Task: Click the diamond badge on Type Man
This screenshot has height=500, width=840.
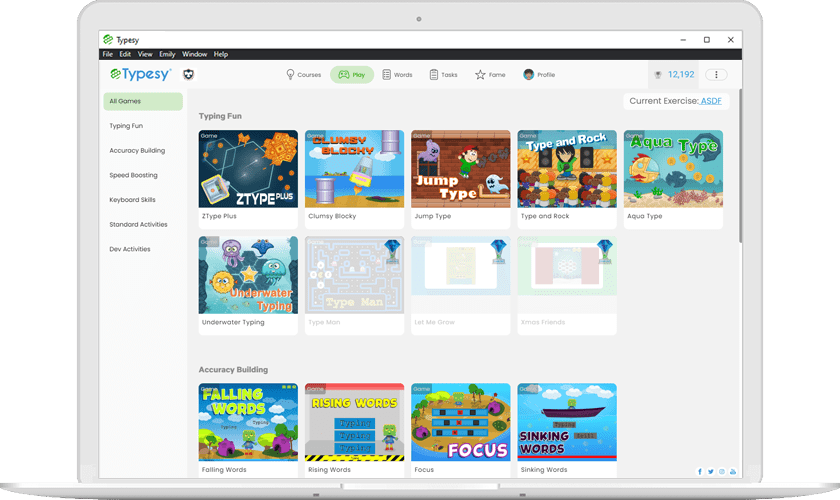Action: click(x=392, y=250)
